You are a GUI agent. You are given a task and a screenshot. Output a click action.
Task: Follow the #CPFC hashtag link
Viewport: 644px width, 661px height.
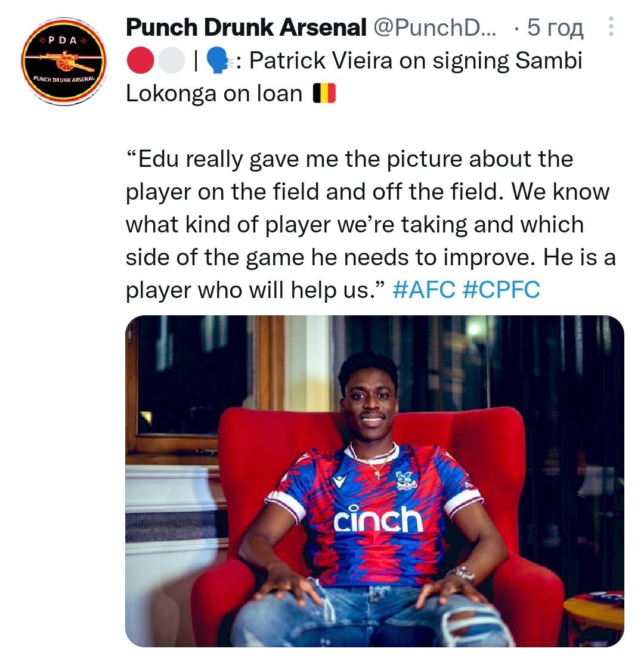[501, 290]
